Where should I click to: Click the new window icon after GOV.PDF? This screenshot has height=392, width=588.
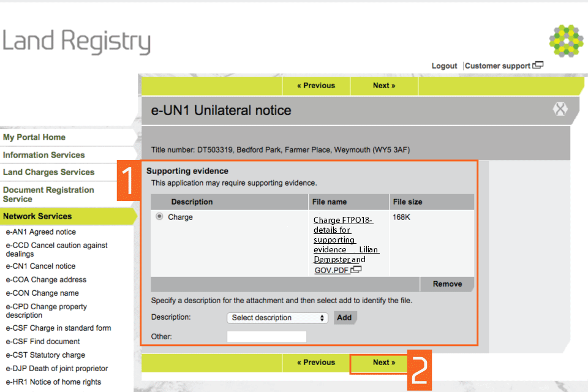coord(356,269)
